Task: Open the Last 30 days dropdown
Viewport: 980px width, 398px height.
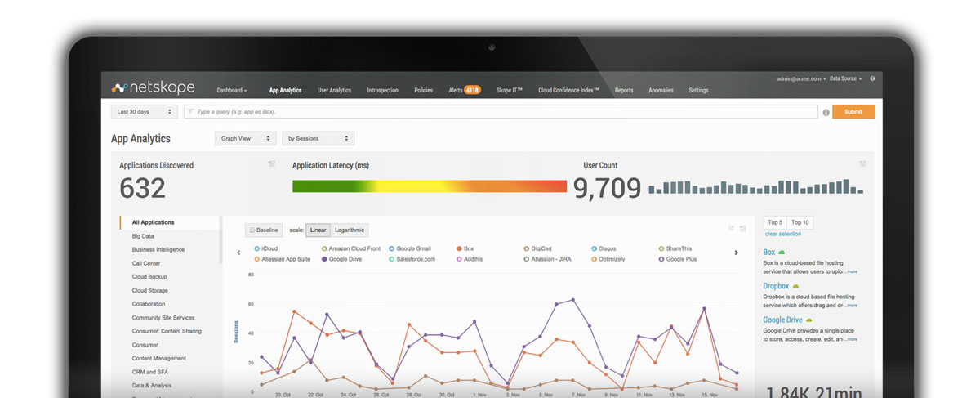Action: click(x=145, y=112)
